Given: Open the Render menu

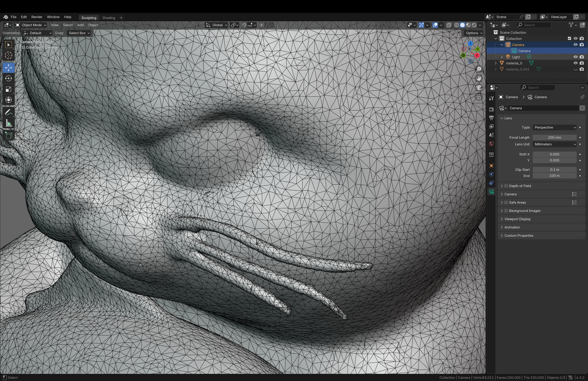Looking at the screenshot, I should coord(37,17).
